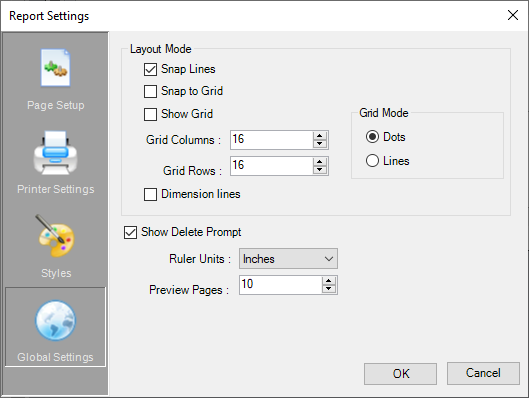The width and height of the screenshot is (529, 398).
Task: Enable the Dimension lines checkbox
Action: pos(150,195)
